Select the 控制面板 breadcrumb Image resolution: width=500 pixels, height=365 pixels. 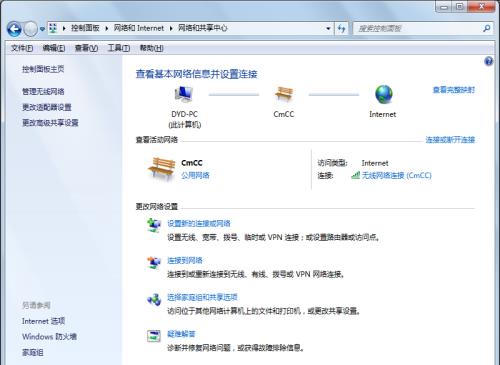click(x=85, y=28)
